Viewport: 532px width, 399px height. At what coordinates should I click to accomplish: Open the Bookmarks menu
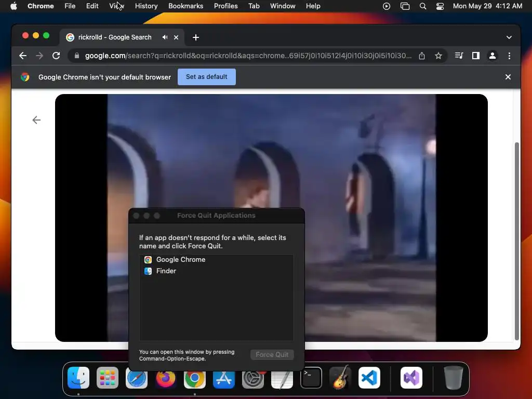186,6
